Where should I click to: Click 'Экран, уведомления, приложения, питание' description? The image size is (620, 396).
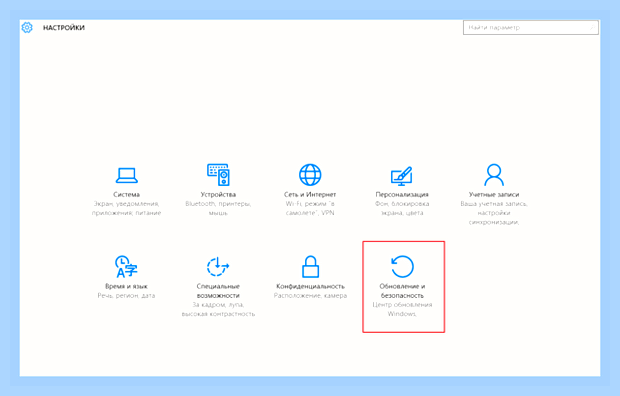127,208
